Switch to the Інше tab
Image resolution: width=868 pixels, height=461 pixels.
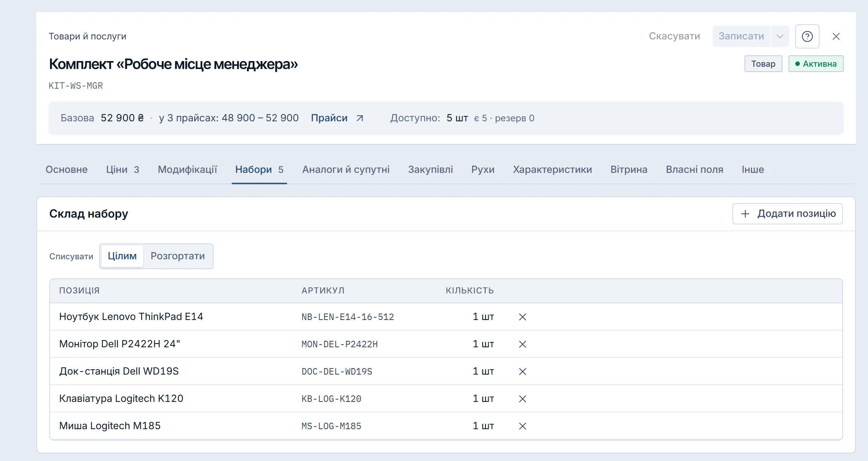pos(753,169)
